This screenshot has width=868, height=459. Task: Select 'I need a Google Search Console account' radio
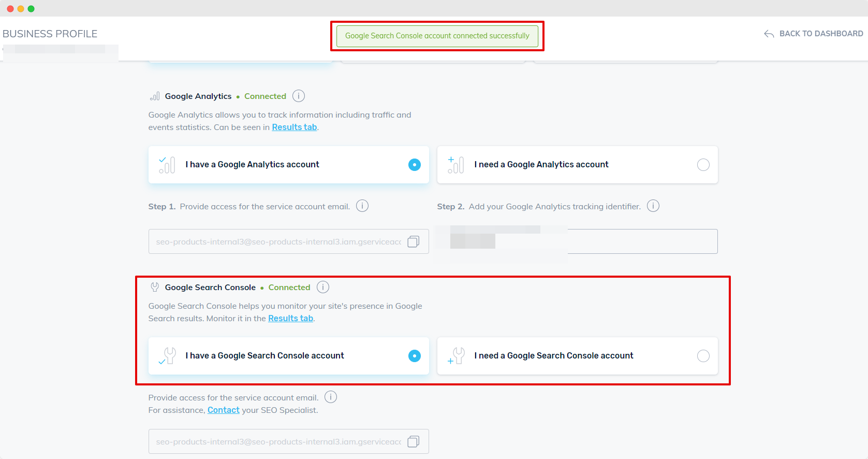703,356
